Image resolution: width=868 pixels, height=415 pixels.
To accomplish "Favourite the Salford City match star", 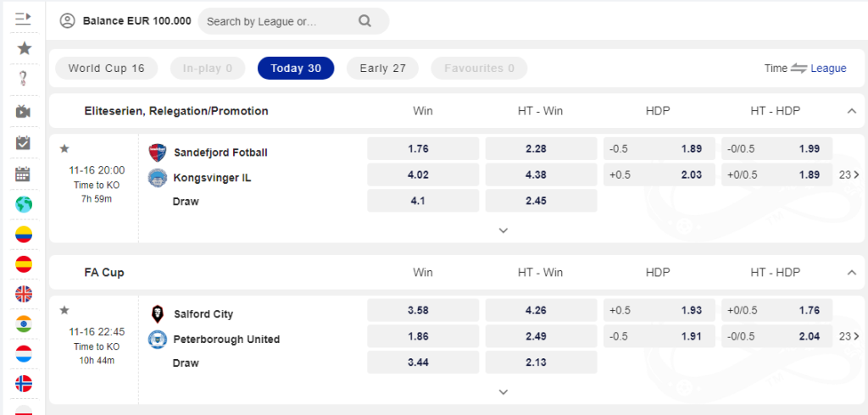I will (64, 311).
